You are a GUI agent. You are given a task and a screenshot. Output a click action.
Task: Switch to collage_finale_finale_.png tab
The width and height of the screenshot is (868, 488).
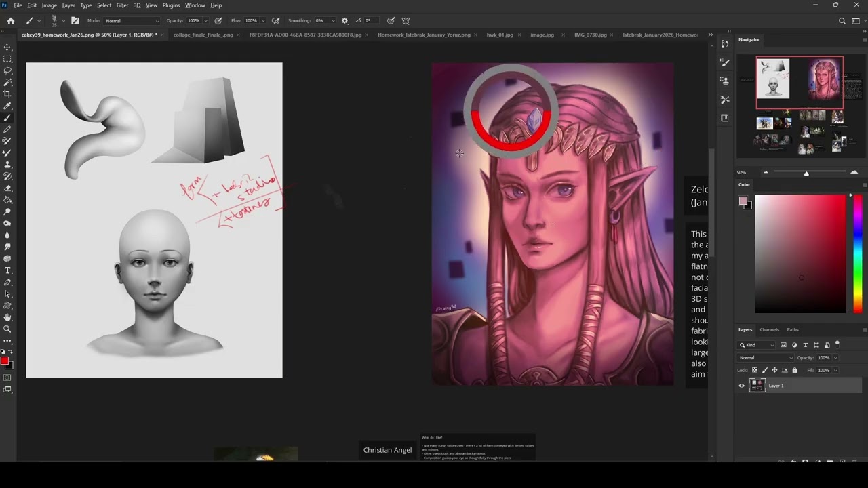[203, 35]
